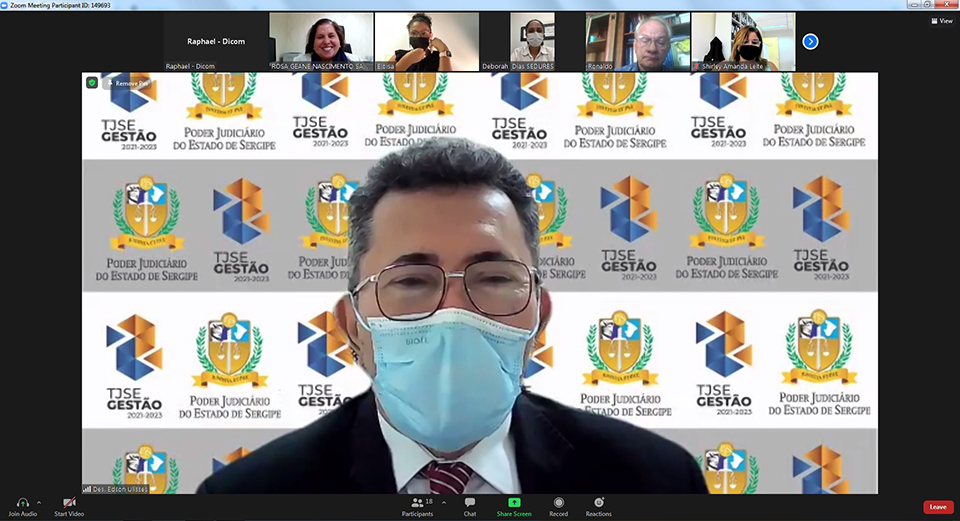This screenshot has width=960, height=521.
Task: Select Shirley Amanda Leite video thumbnail
Action: (x=742, y=41)
